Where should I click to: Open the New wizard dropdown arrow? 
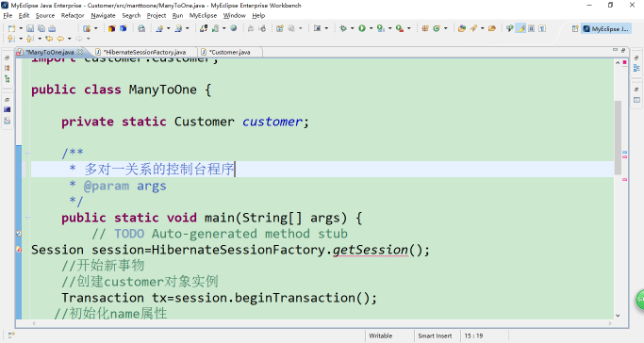point(21,28)
